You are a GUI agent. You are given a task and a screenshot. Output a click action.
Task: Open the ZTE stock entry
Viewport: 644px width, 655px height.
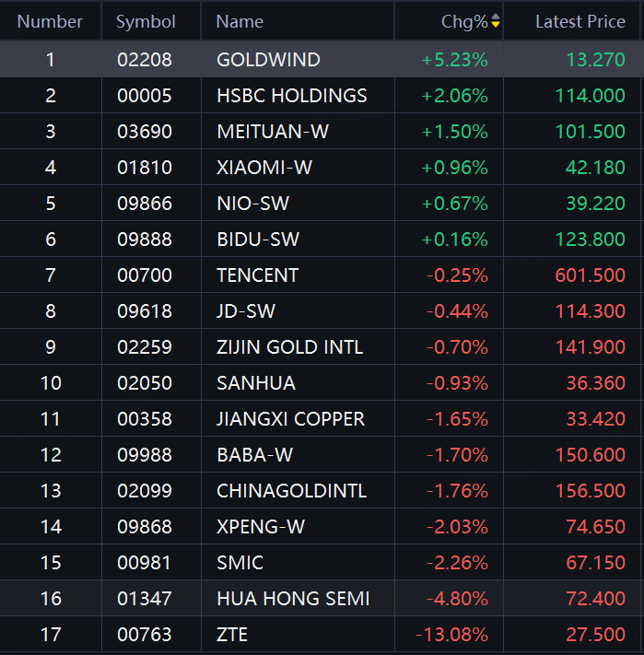click(x=232, y=635)
